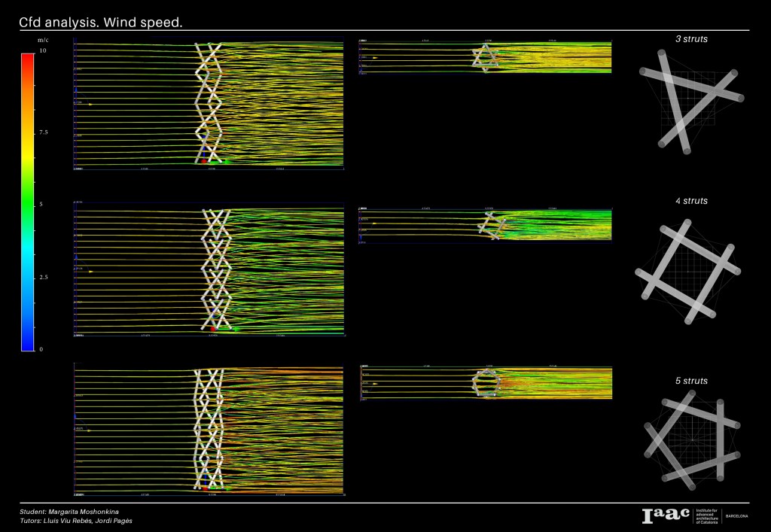Click the tilted square structure in middle plan view
771x532 pixels.
pyautogui.click(x=492, y=225)
